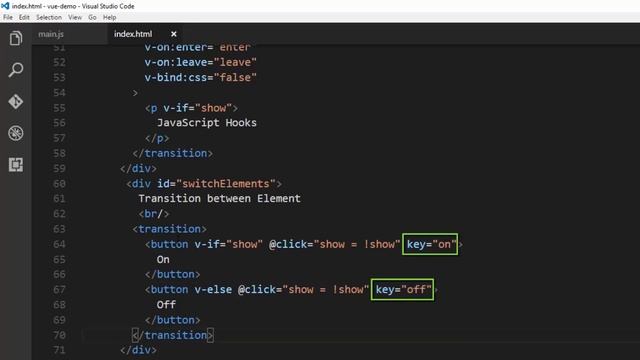This screenshot has width=640, height=360.
Task: Click the closing button tag on line 66
Action: (x=172, y=274)
